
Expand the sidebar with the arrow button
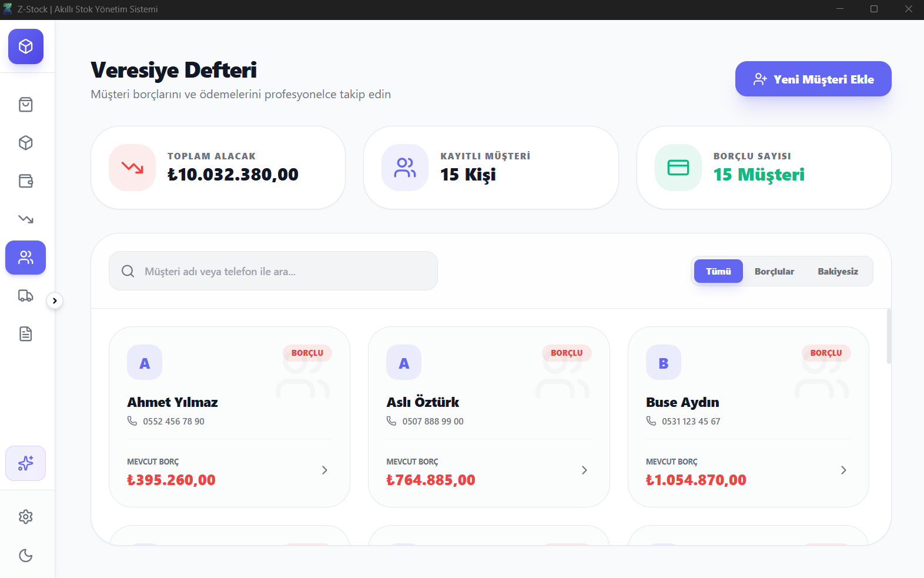click(55, 300)
